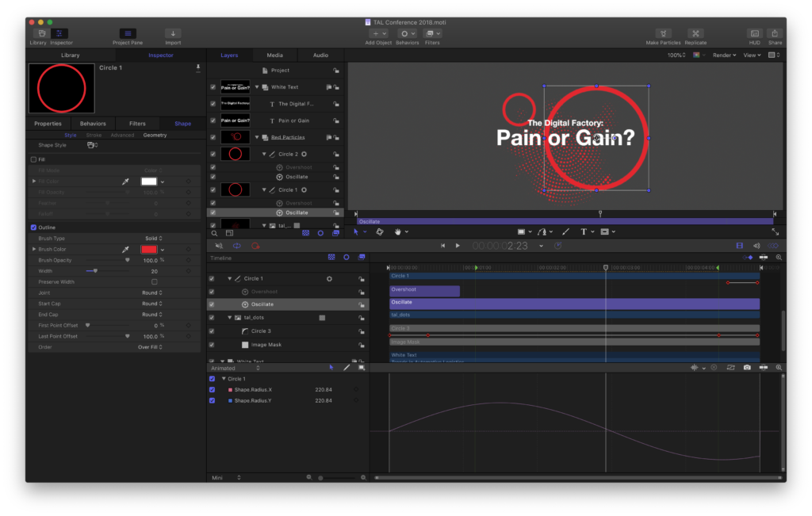Show the HUD
812x516 pixels.
point(755,33)
